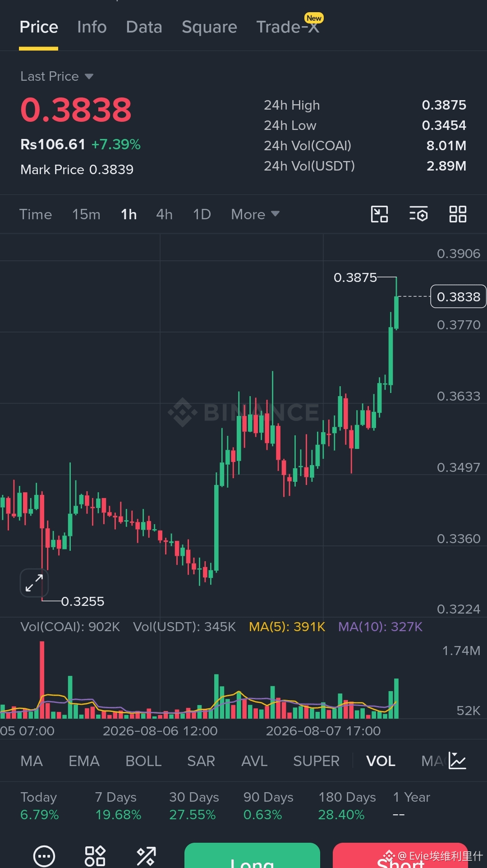The image size is (487, 868).
Task: Tap the Rs106.61 converted price
Action: pos(53,144)
